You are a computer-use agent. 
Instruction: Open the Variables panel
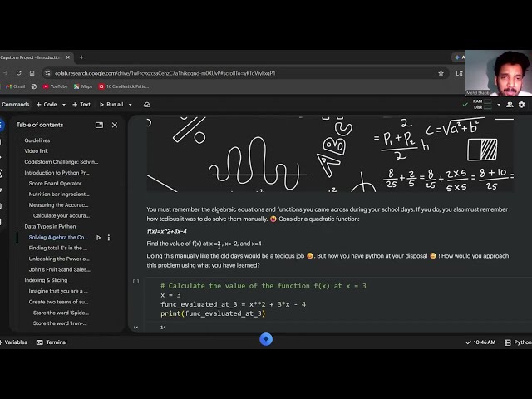click(x=13, y=342)
